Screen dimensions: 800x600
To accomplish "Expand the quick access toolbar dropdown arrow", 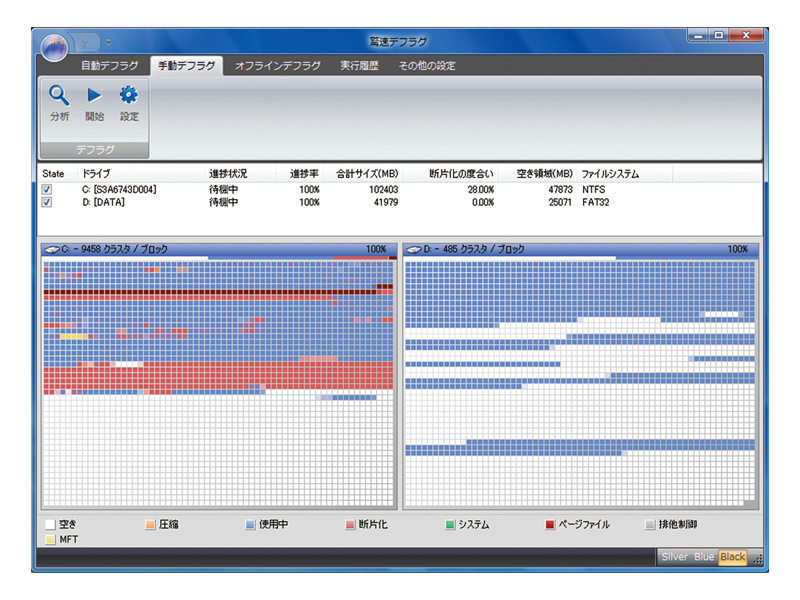I will point(108,42).
